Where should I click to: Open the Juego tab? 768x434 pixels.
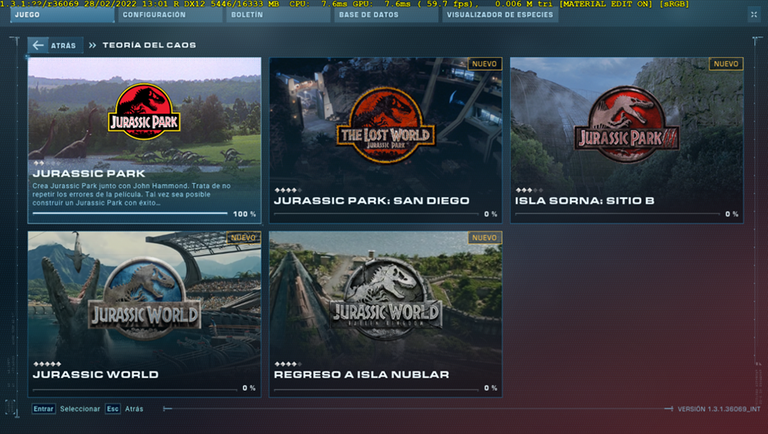point(62,15)
